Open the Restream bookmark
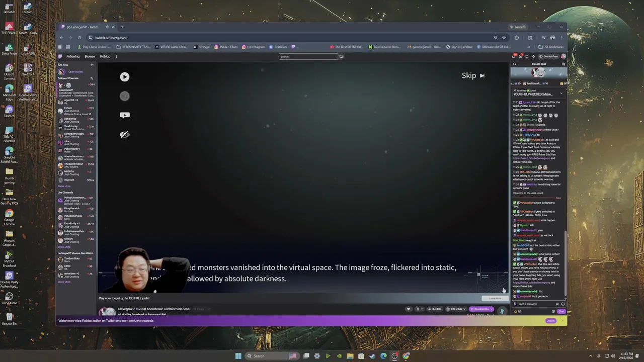644x362 pixels. pyautogui.click(x=278, y=47)
